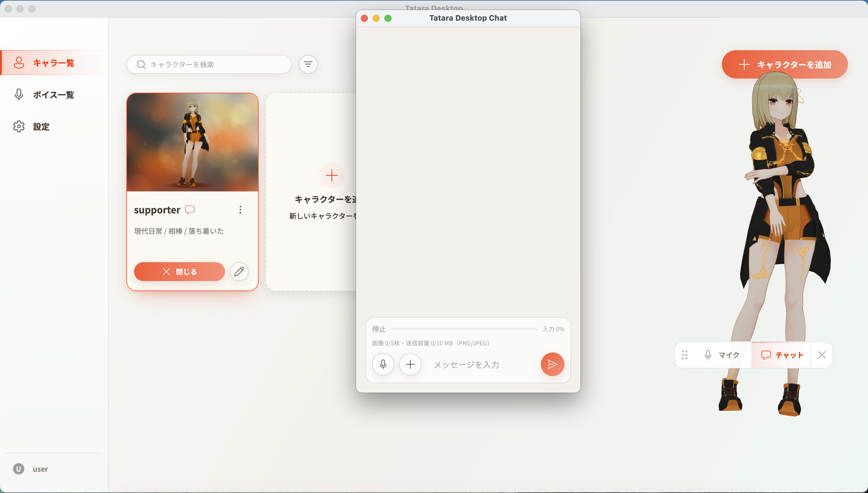Open the キャラ一覧 sidebar tab

click(53, 63)
